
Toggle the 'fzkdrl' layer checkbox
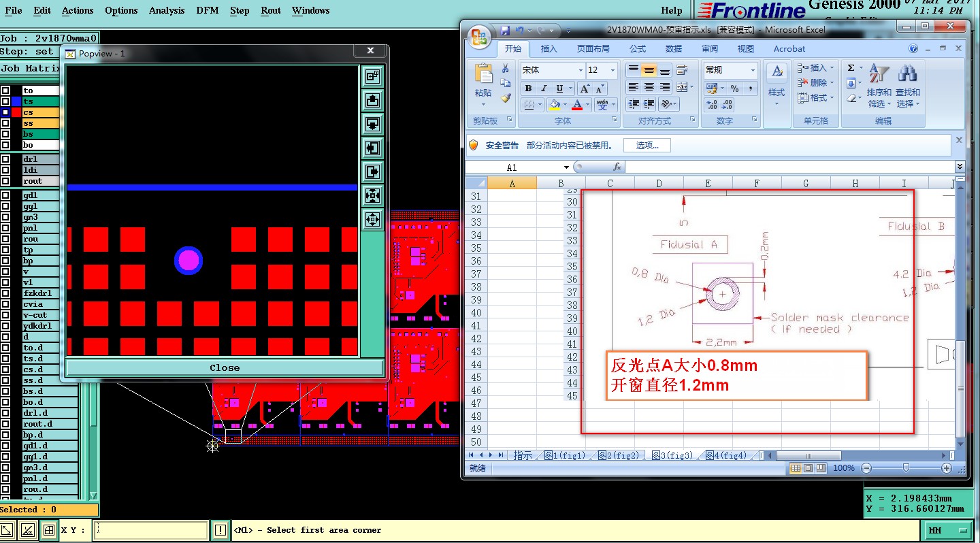click(5, 293)
